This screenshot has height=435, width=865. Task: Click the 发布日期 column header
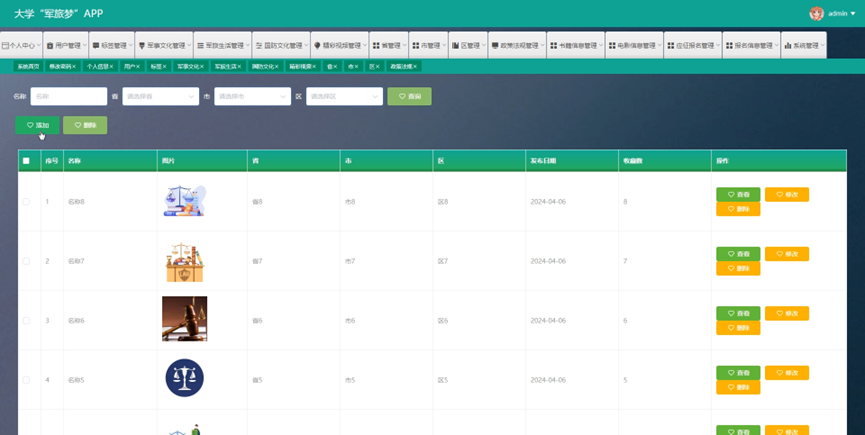(543, 161)
